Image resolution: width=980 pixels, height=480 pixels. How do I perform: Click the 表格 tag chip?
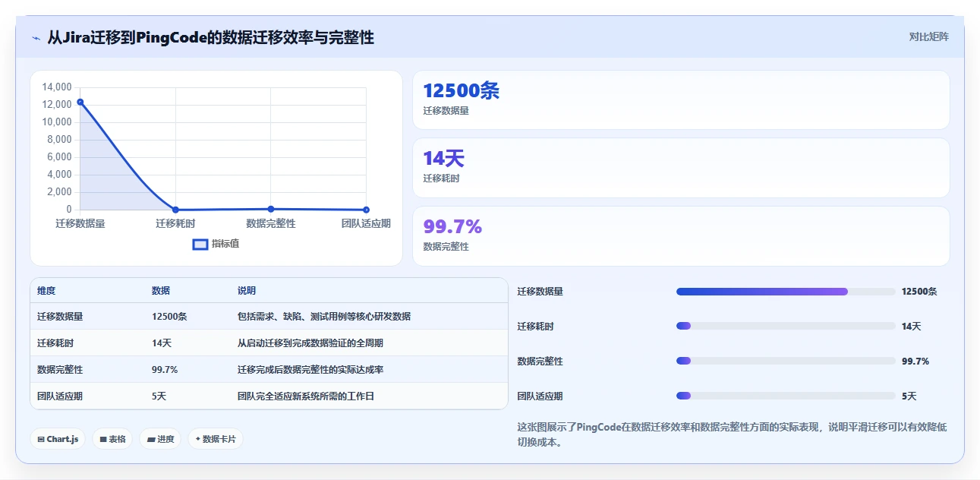[x=112, y=439]
